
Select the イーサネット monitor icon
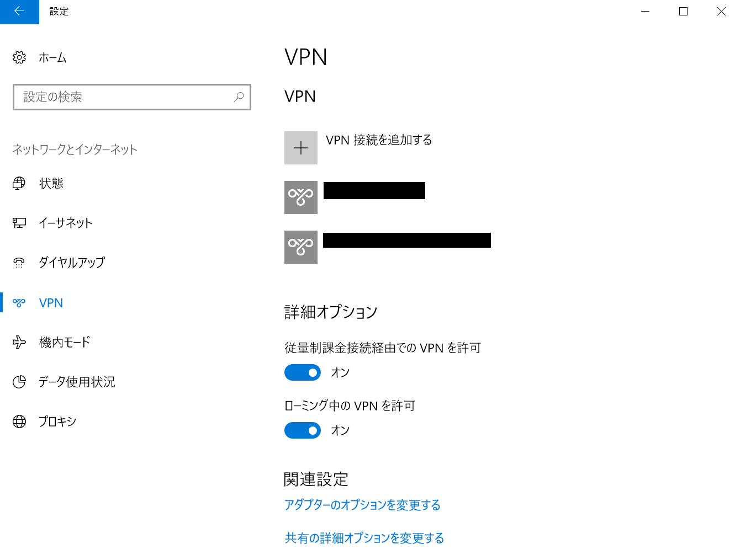(x=19, y=223)
